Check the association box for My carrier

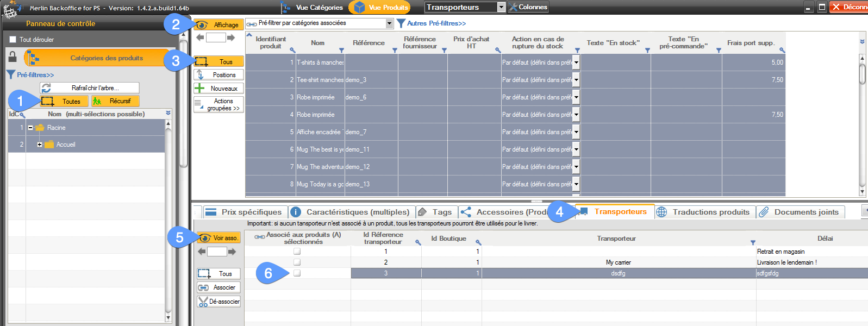[297, 262]
